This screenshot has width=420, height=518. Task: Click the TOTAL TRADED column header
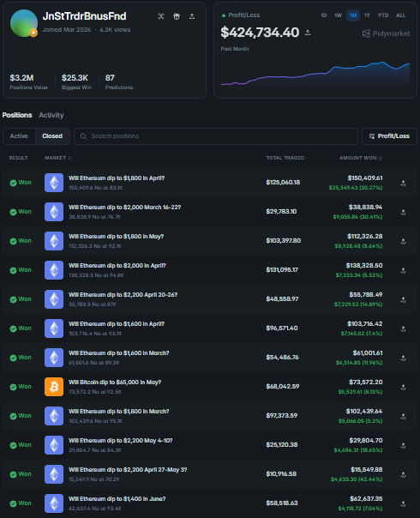[x=285, y=158]
